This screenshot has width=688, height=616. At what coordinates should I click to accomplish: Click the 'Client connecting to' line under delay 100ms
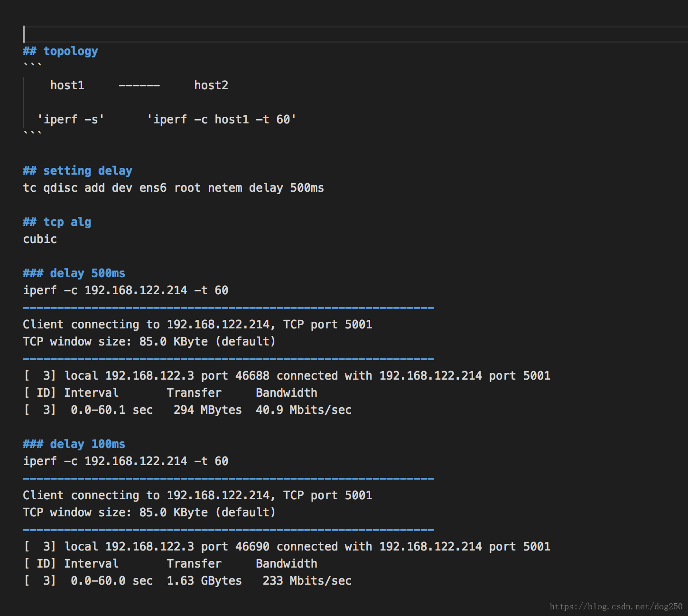(x=198, y=495)
